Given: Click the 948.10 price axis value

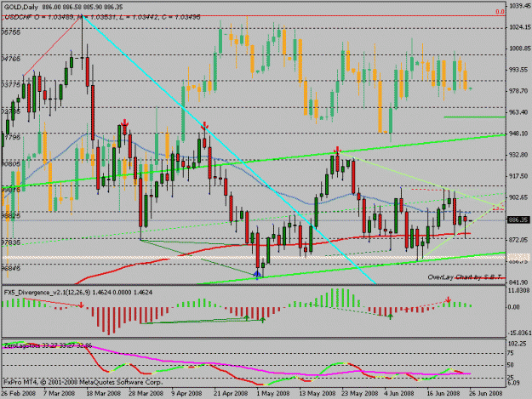Looking at the screenshot, I should pyautogui.click(x=518, y=134).
